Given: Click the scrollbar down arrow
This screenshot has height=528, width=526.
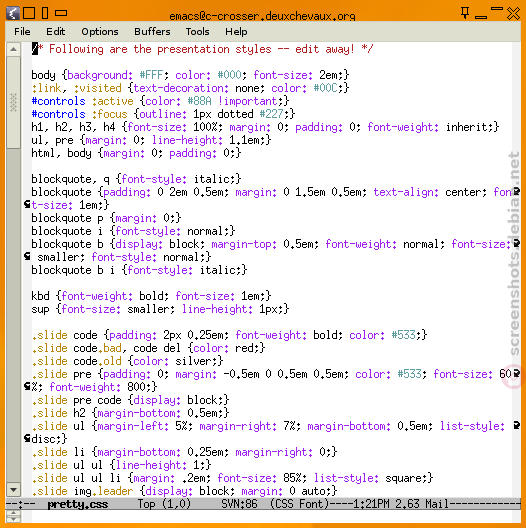Looking at the screenshot, I should pyautogui.click(x=13, y=490).
